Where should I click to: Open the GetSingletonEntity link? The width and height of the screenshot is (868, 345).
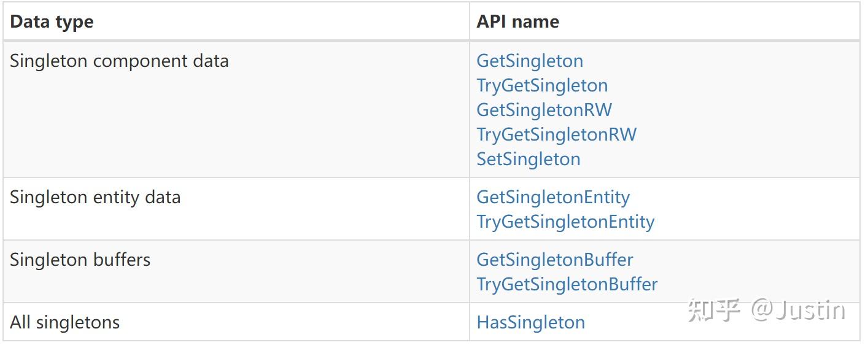[553, 197]
